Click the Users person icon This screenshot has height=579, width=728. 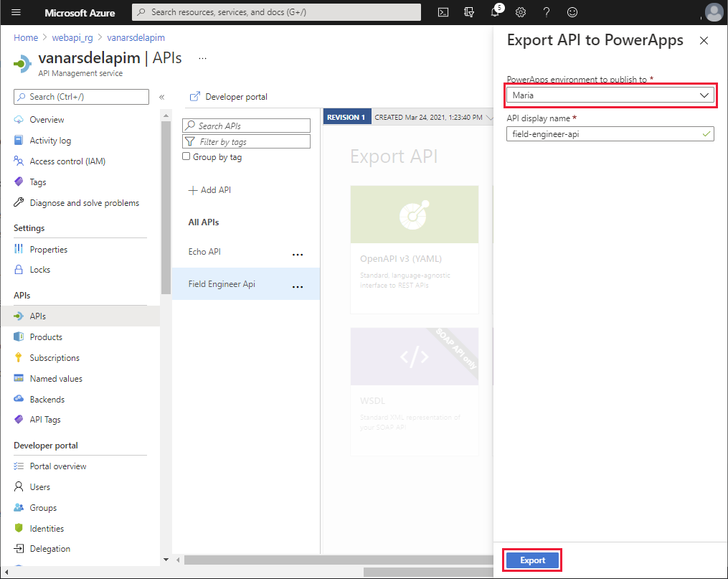click(19, 486)
